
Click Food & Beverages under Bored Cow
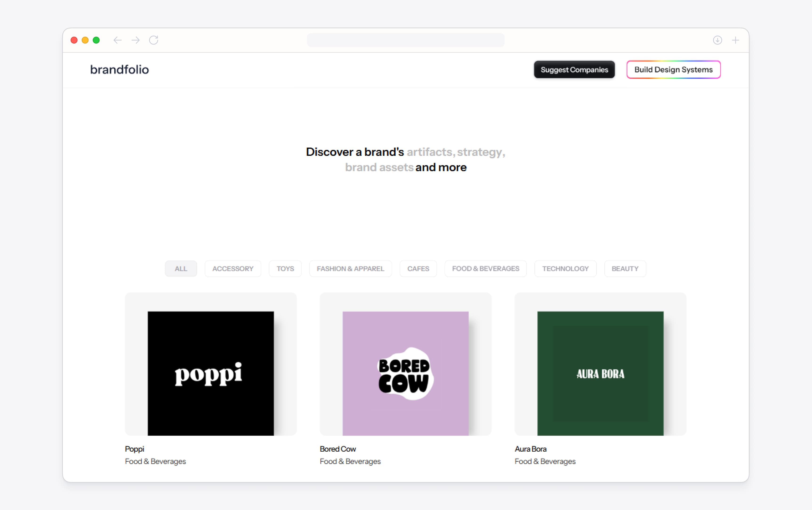coord(350,461)
